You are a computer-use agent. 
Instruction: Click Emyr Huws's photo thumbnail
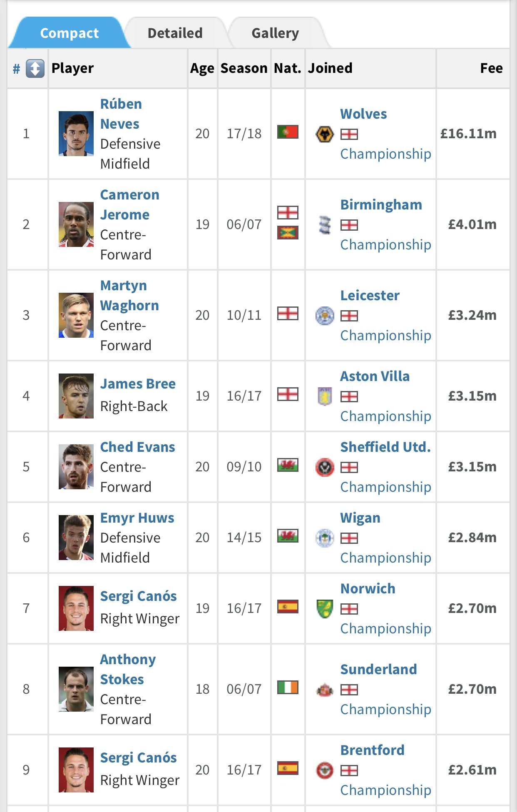click(76, 538)
